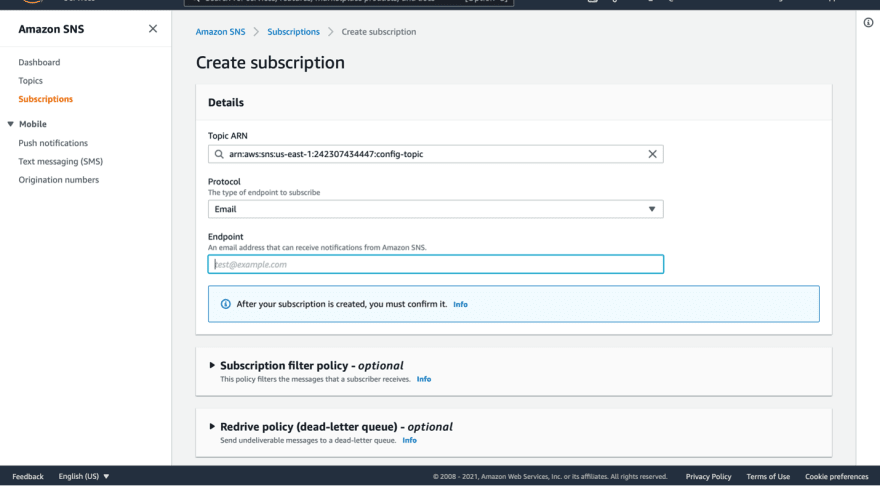880x487 pixels.
Task: Select Subscriptions in the sidebar
Action: 45,99
